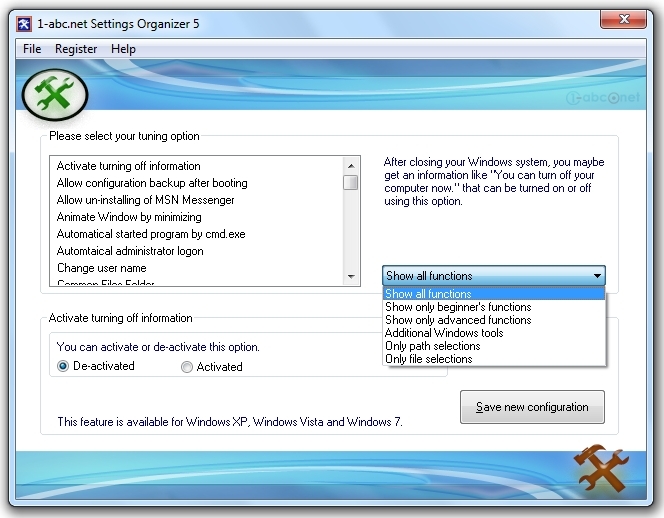Choose Show only beginner's functions option
This screenshot has width=664, height=518.
458,307
